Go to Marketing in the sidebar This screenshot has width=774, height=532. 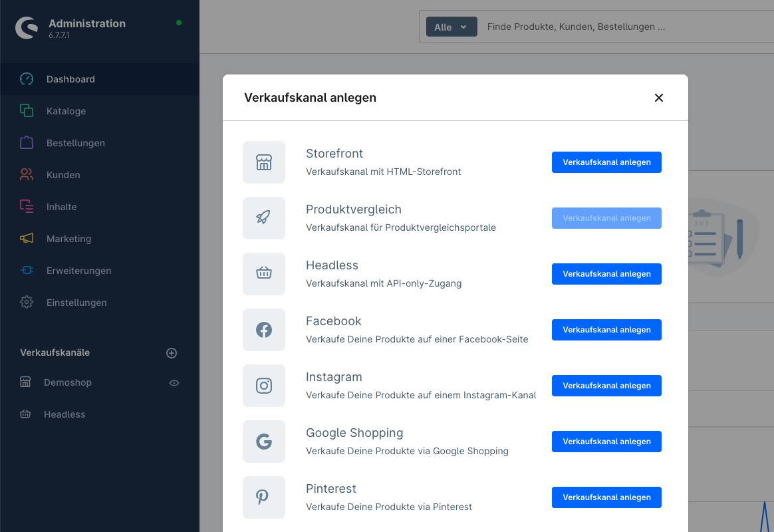pos(68,239)
